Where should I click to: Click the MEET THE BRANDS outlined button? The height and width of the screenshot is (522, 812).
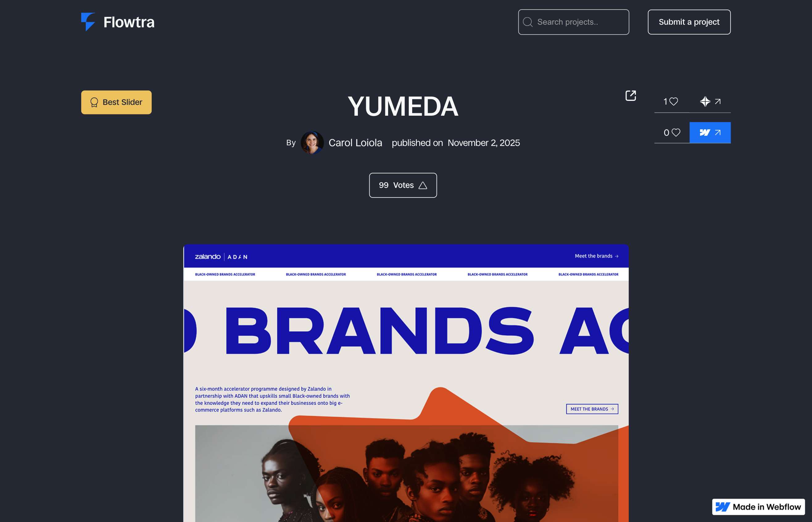click(x=592, y=409)
